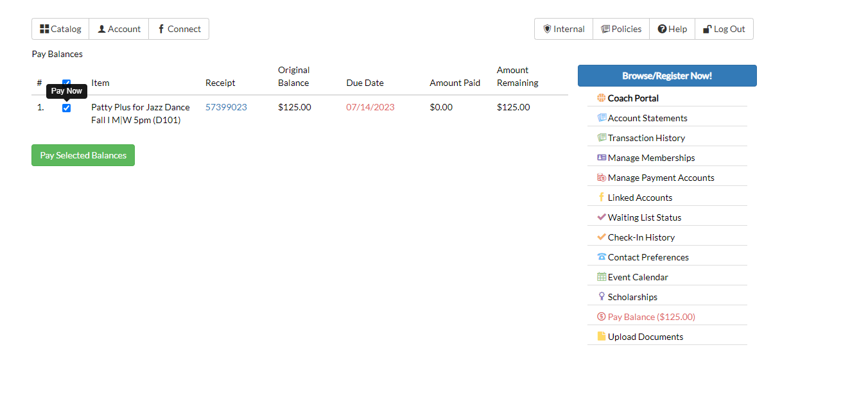This screenshot has width=868, height=397.
Task: Click the Linked Accounts key icon
Action: [x=601, y=197]
